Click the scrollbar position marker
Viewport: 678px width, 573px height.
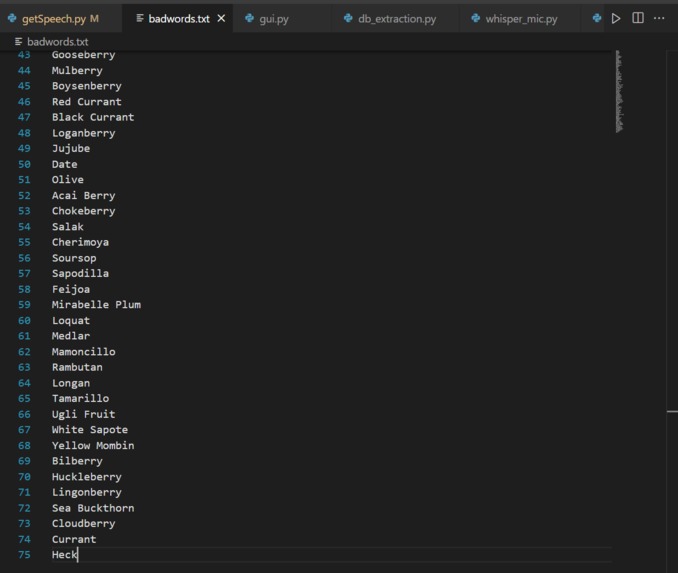click(672, 411)
